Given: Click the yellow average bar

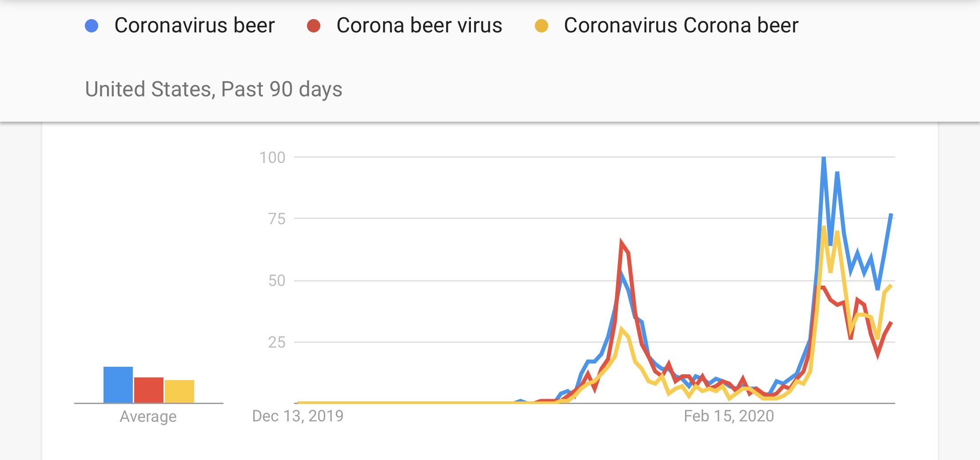Looking at the screenshot, I should pyautogui.click(x=179, y=391).
